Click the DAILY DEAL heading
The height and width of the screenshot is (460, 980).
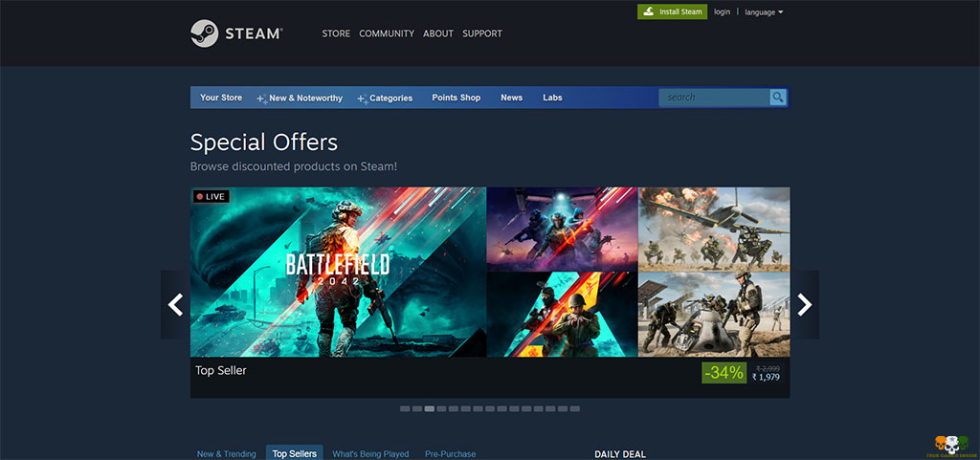pos(620,454)
